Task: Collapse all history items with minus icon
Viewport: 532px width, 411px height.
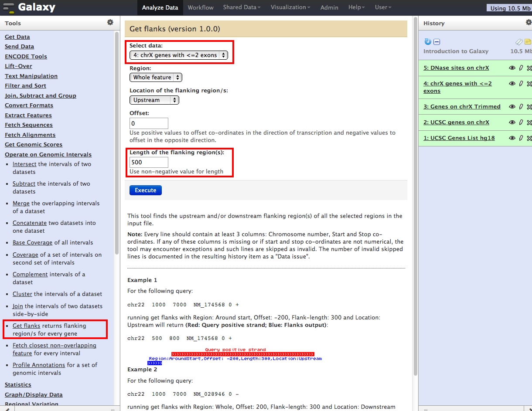Action: [437, 42]
